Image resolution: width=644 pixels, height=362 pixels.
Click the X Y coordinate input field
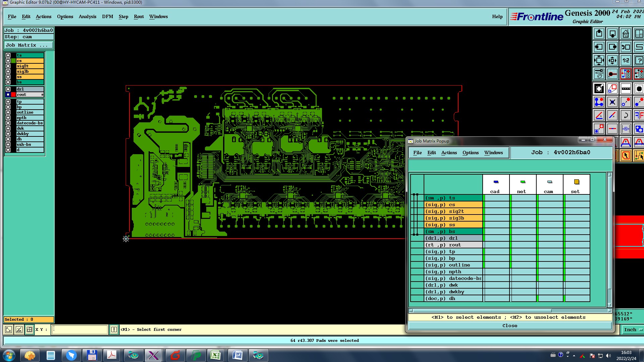[x=80, y=329]
